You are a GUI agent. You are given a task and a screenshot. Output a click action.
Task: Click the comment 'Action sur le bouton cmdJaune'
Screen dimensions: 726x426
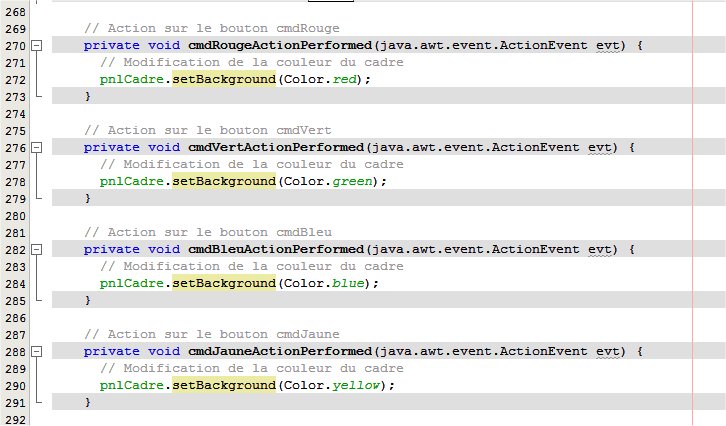coord(212,334)
